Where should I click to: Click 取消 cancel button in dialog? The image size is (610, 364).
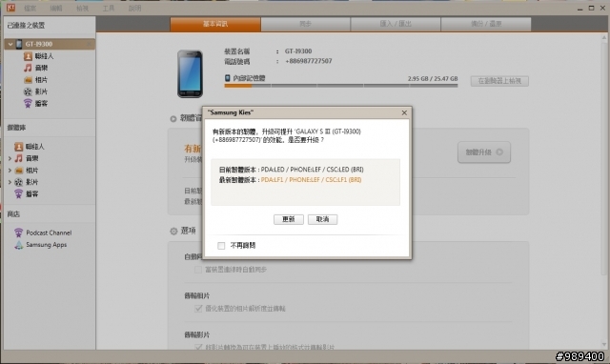pyautogui.click(x=322, y=219)
